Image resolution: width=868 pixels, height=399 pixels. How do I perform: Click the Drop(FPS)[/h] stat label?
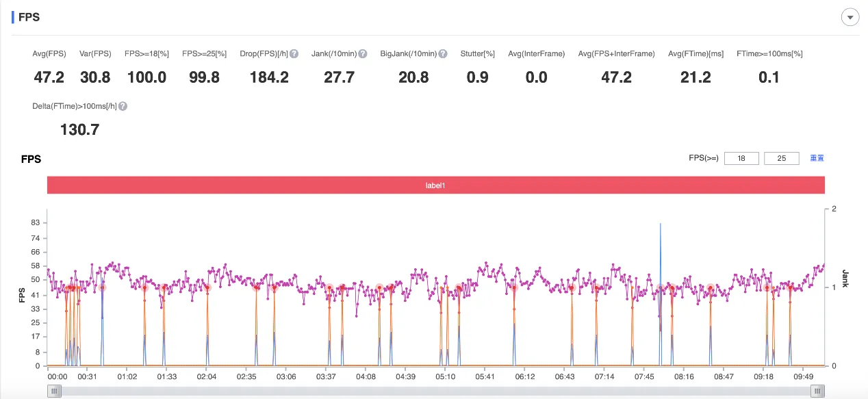coord(264,54)
